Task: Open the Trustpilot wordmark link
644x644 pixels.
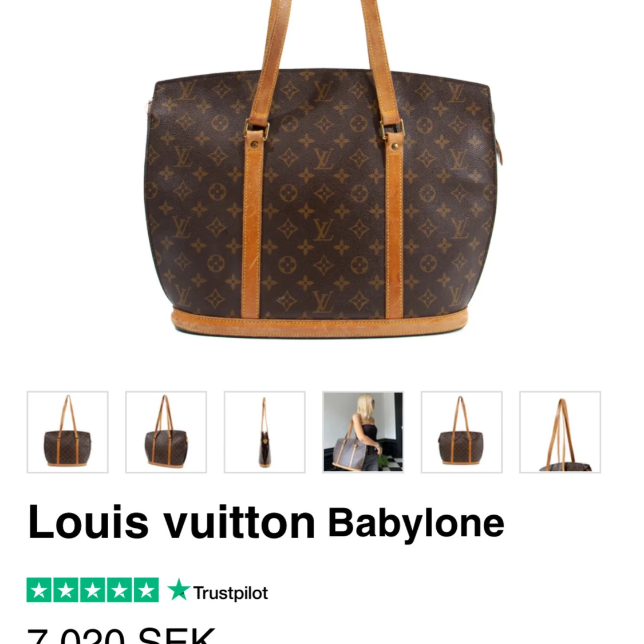Action: [231, 593]
